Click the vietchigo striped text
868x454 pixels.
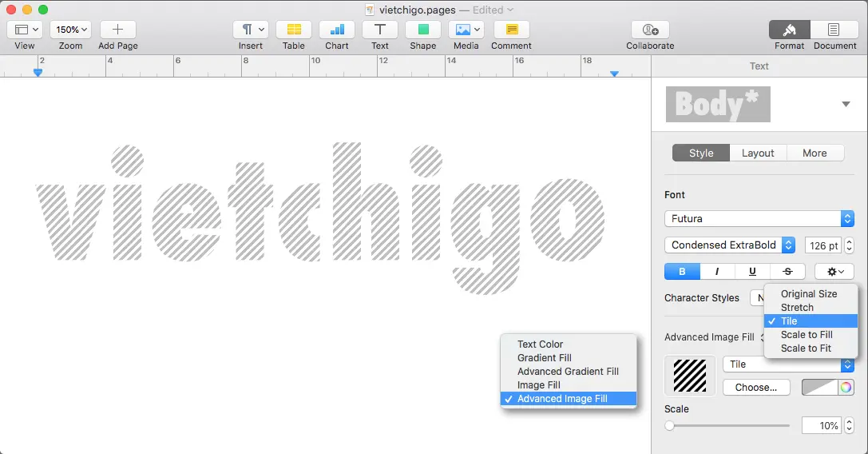(x=320, y=218)
